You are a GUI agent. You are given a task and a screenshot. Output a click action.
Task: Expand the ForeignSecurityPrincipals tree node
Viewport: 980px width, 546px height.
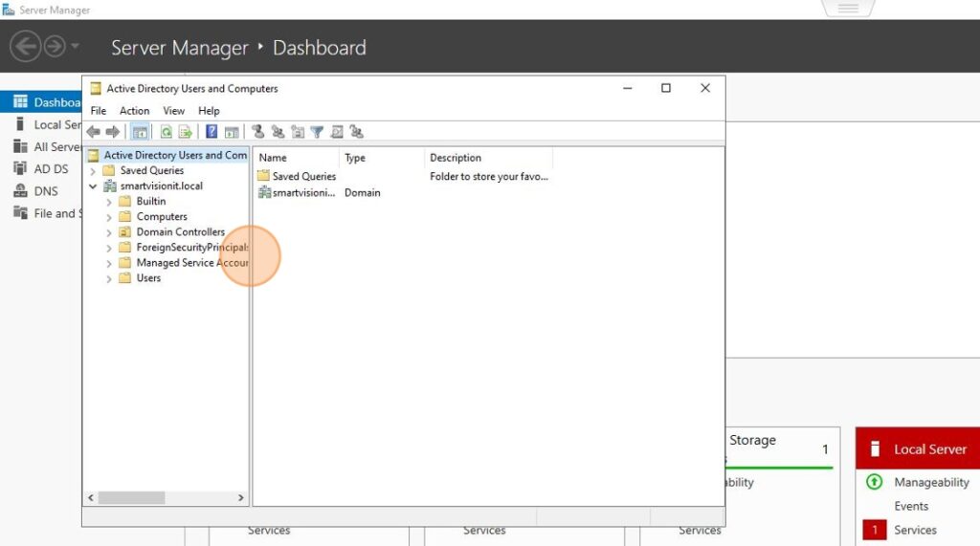click(x=109, y=248)
